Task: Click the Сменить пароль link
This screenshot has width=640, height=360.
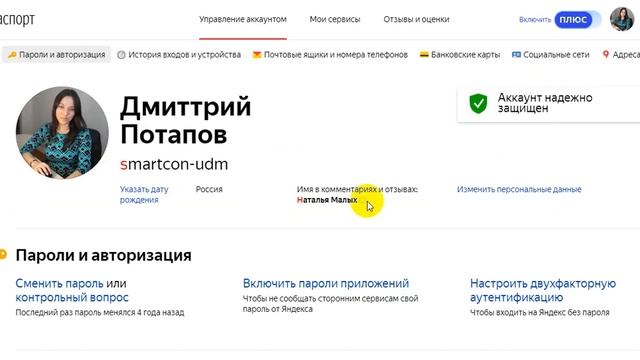Action: (59, 283)
